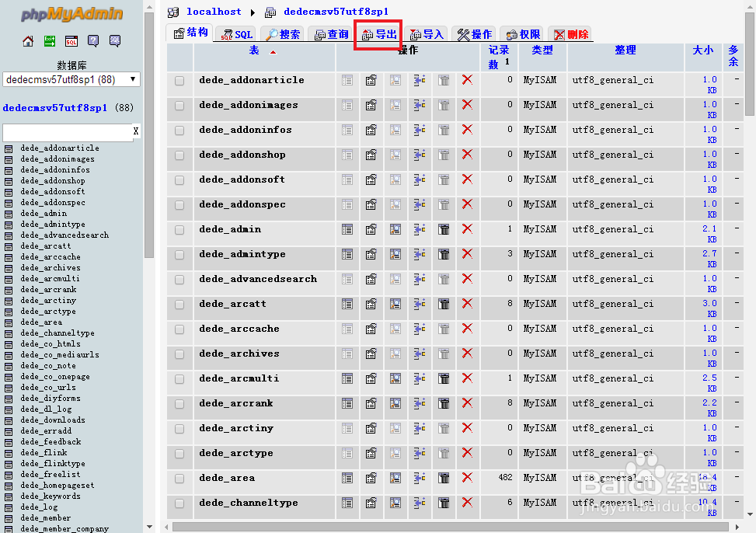Tick the dede_admin row checkbox
The height and width of the screenshot is (533, 756).
pos(179,230)
